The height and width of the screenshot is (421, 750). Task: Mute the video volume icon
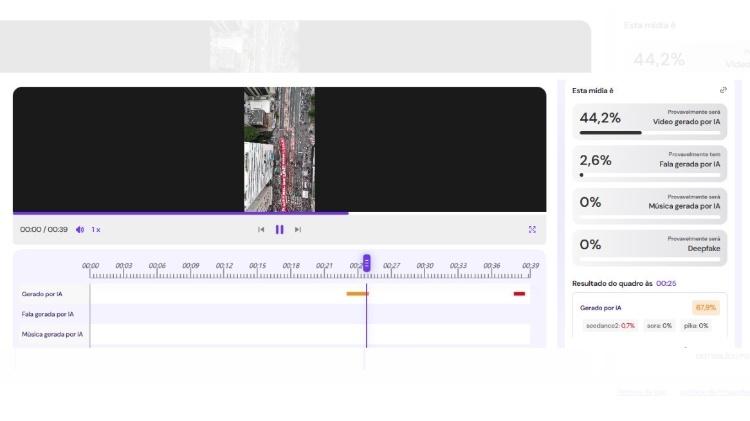pyautogui.click(x=80, y=230)
